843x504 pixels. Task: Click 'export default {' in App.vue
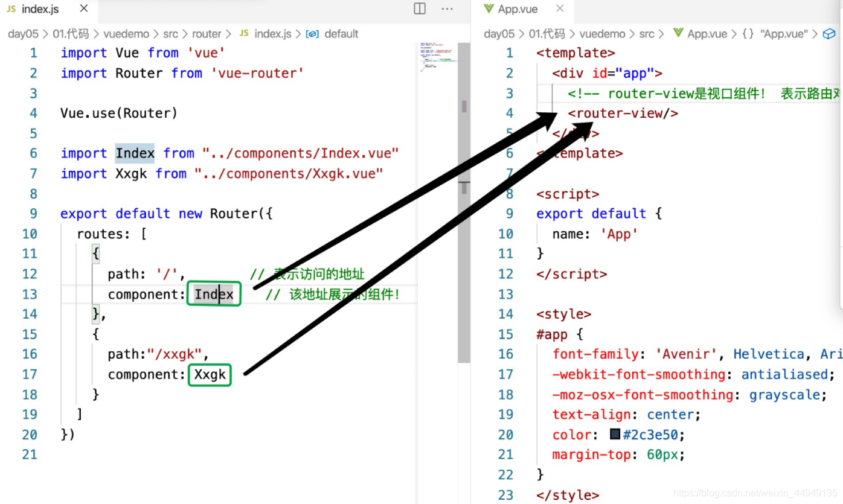[x=599, y=214]
